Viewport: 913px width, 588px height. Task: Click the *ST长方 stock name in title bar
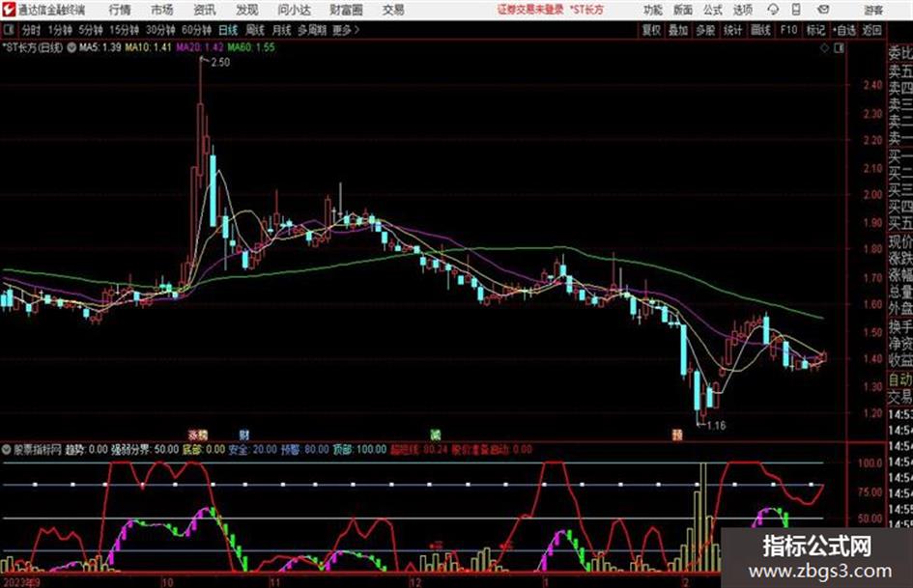[x=586, y=10]
